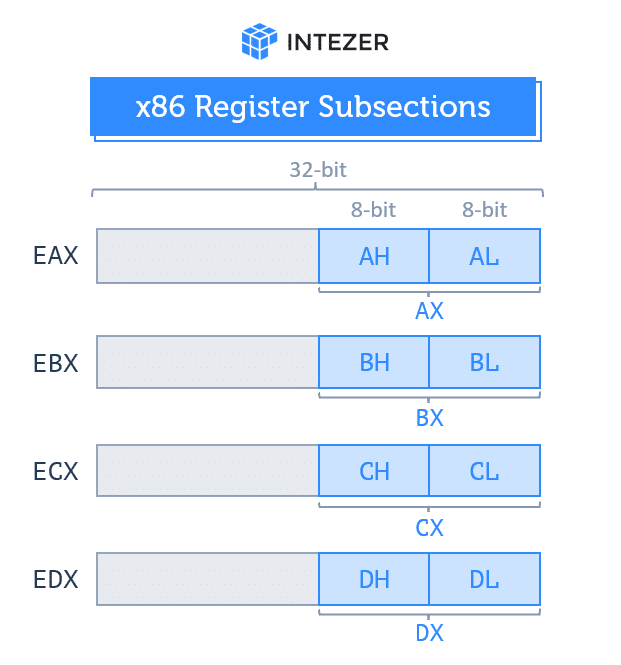
Task: Select the x86 Register Subsections title banner
Action: coord(313,107)
